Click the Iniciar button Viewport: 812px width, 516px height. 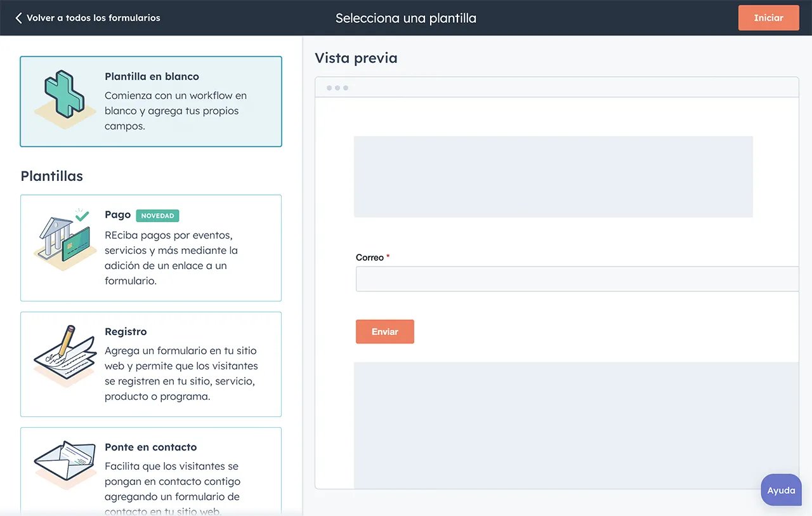point(768,18)
